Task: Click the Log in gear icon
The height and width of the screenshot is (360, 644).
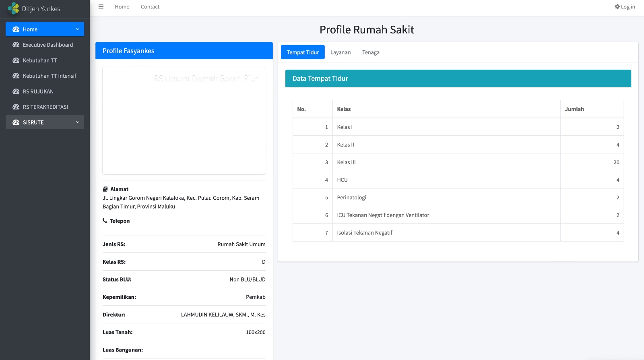Action: pos(617,7)
